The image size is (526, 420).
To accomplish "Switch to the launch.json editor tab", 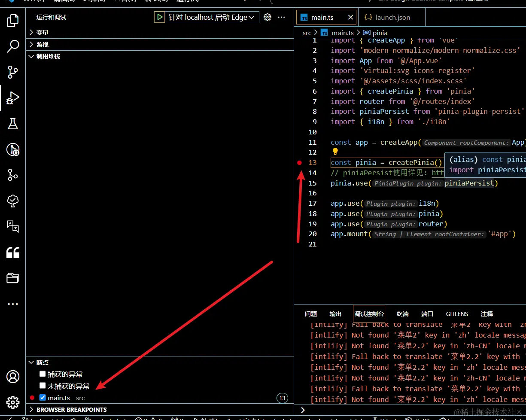I will click(x=392, y=18).
